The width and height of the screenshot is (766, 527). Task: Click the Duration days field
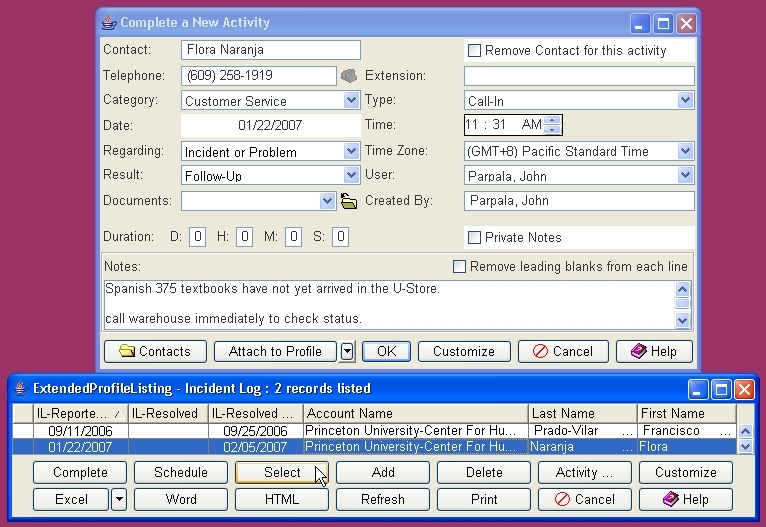197,237
